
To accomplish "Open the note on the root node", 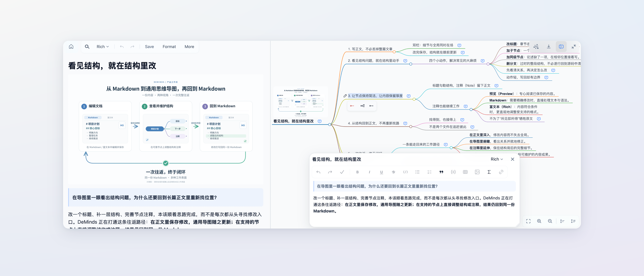I will coord(319,121).
